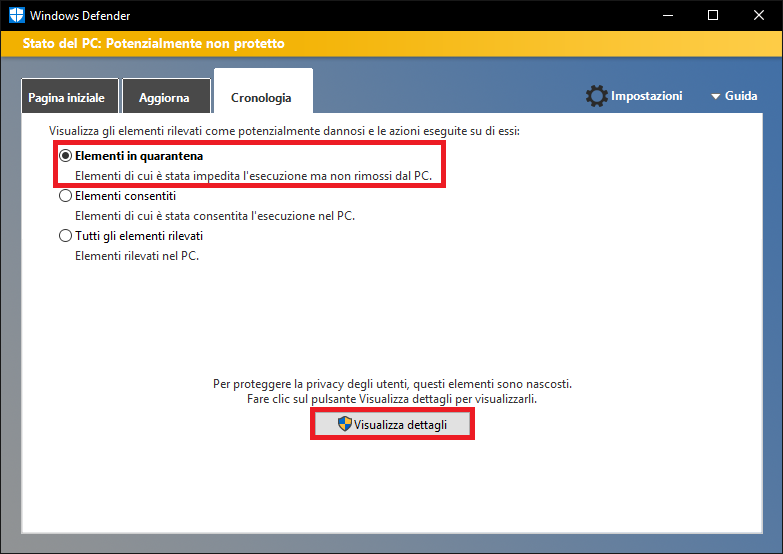Choose the Elementi consentiti radio option
This screenshot has width=783, height=554.
click(66, 196)
